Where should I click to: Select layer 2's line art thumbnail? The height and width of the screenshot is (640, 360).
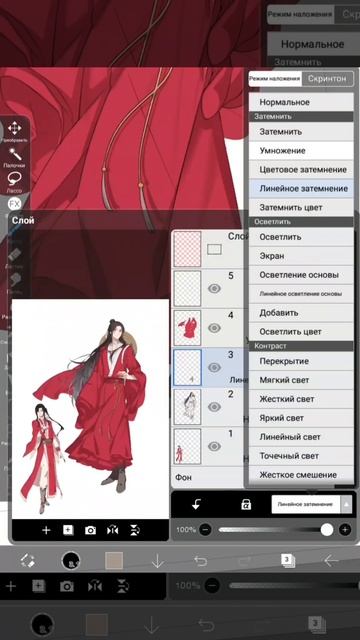click(x=187, y=407)
